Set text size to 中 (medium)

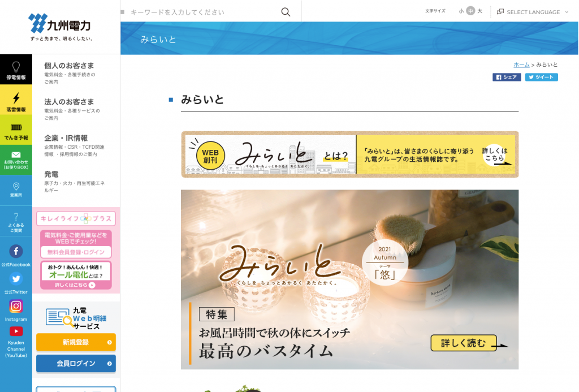(x=470, y=11)
